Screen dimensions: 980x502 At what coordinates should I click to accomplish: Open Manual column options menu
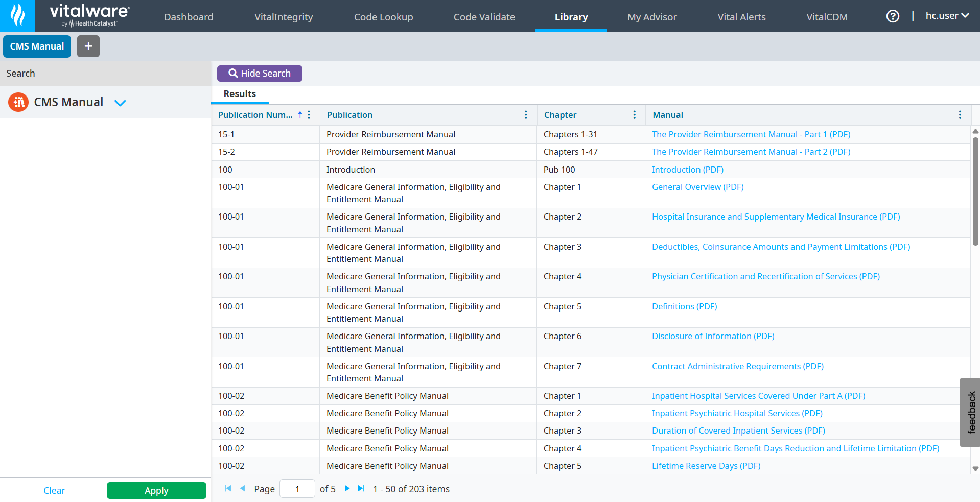[960, 115]
